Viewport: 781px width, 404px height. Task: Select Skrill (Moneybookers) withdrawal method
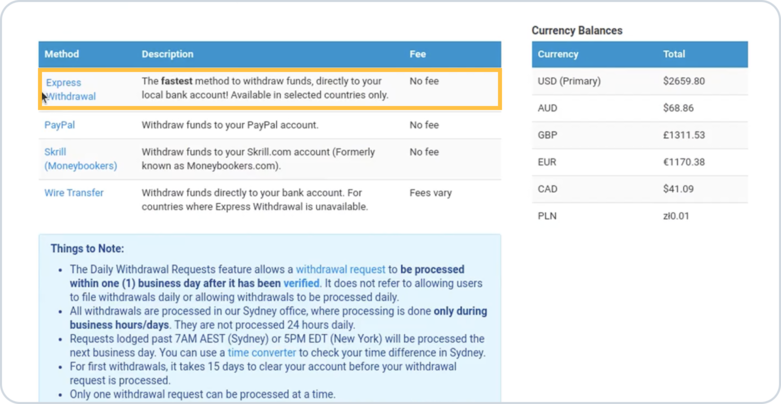click(x=81, y=159)
